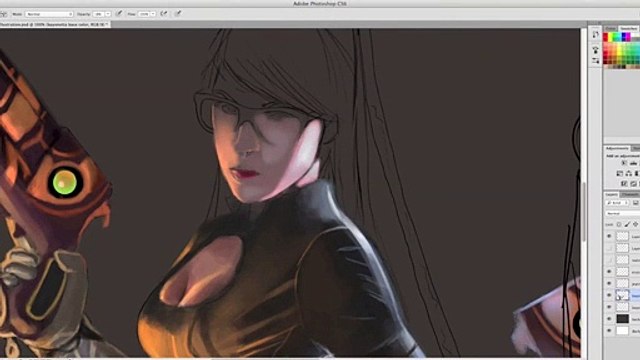This screenshot has height=360, width=640.
Task: Toggle pressure for opacity icon next to Opacity
Action: (119, 13)
